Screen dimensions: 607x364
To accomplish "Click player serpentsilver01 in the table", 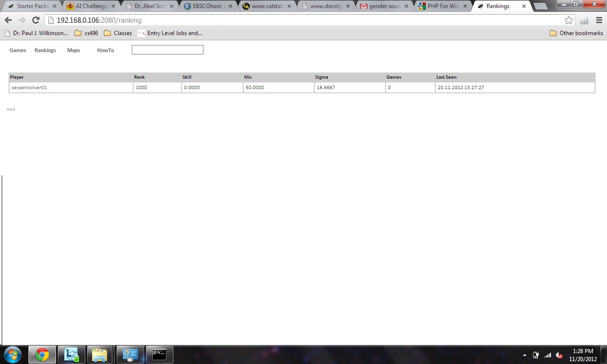I will coord(29,88).
